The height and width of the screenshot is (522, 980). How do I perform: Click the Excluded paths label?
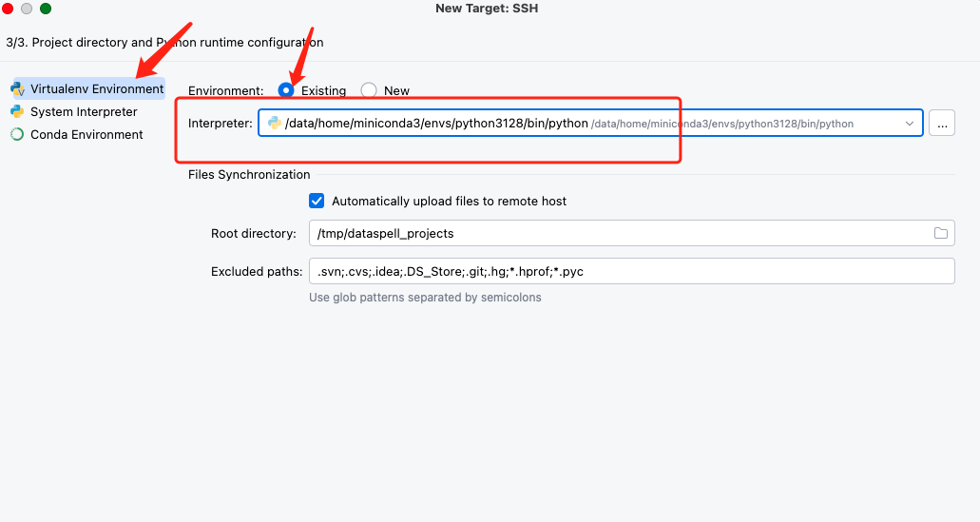tap(257, 271)
